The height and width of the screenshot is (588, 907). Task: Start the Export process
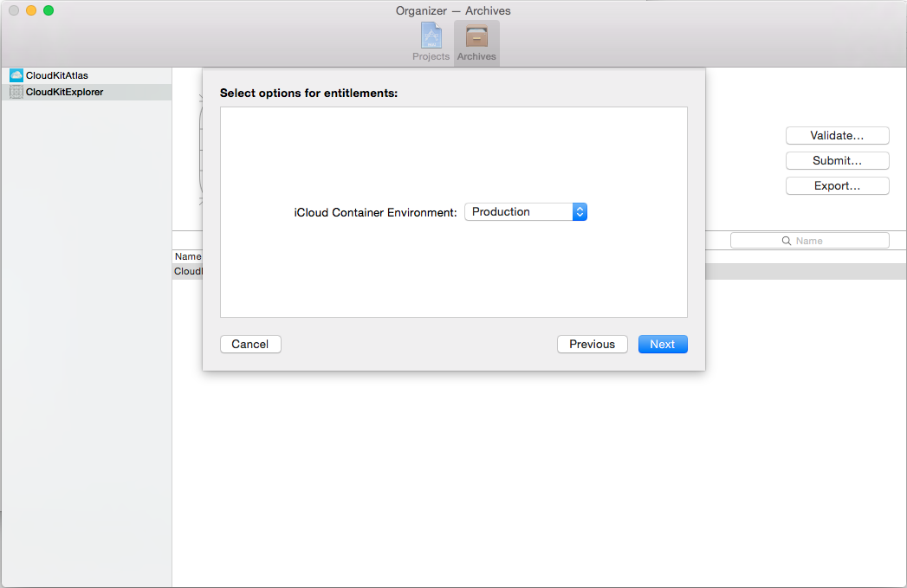837,185
